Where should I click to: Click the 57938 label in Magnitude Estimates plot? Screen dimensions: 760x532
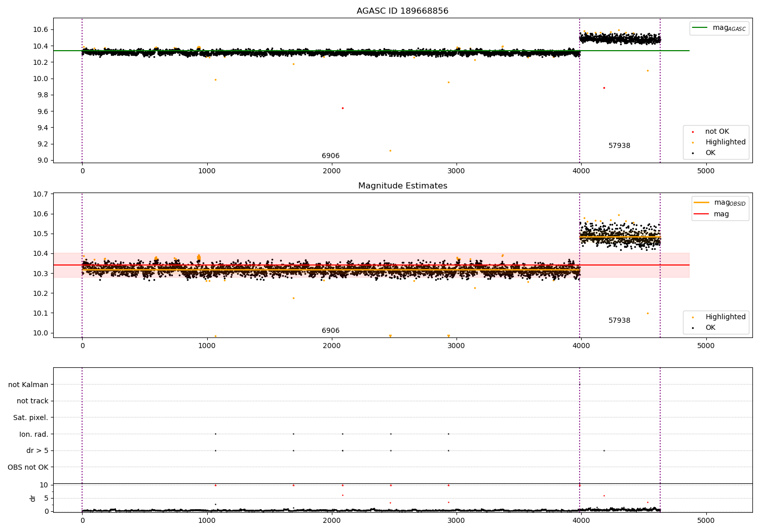pyautogui.click(x=619, y=321)
